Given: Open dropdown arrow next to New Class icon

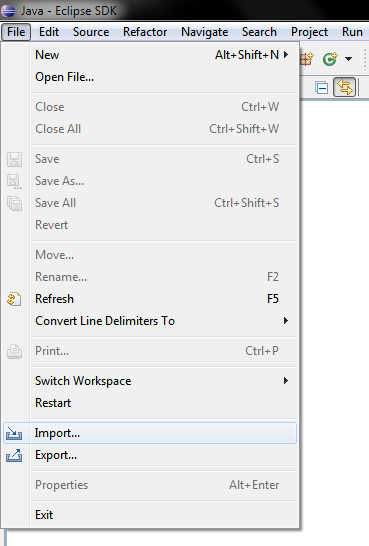Looking at the screenshot, I should point(348,59).
